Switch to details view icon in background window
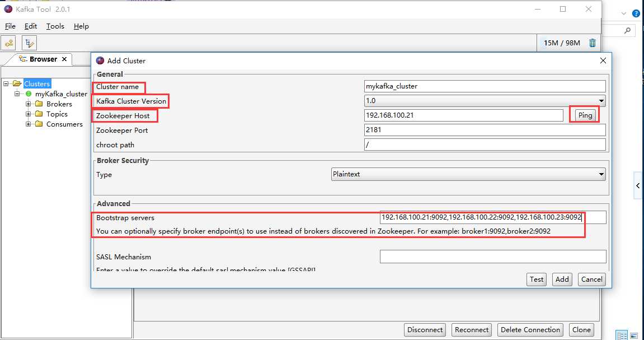 (x=622, y=335)
